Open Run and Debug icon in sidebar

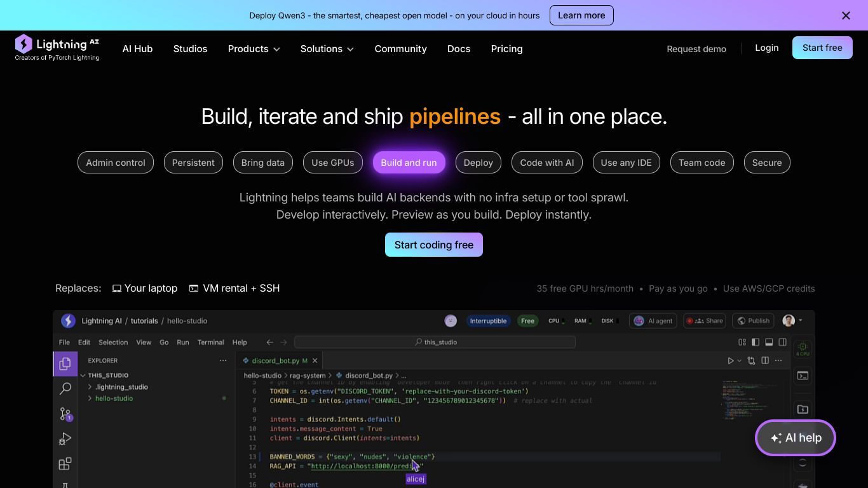(x=65, y=439)
